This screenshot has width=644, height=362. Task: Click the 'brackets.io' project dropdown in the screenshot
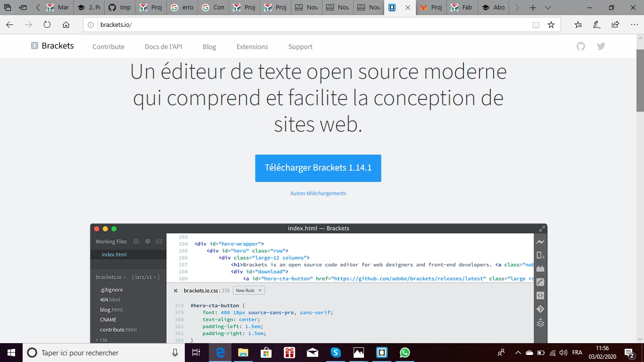111,277
